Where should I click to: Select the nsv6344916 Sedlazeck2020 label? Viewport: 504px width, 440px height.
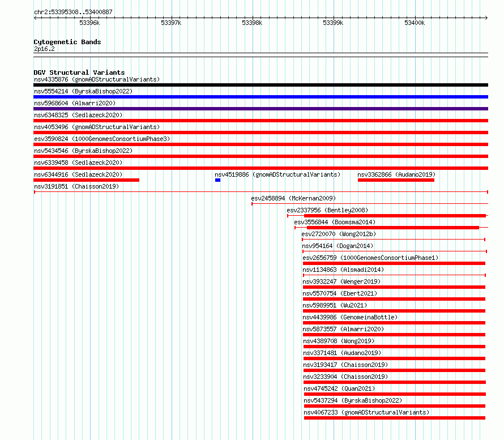pyautogui.click(x=78, y=174)
